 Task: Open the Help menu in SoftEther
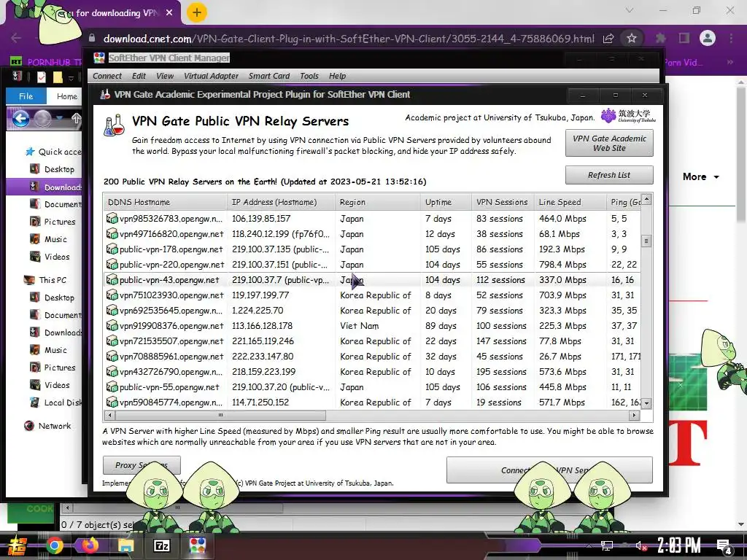pos(337,76)
